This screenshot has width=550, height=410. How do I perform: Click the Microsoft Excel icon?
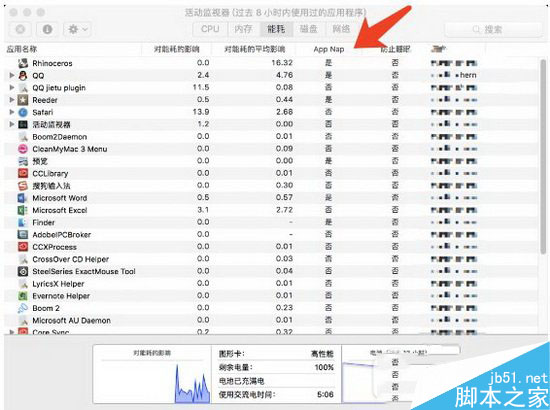tap(23, 210)
